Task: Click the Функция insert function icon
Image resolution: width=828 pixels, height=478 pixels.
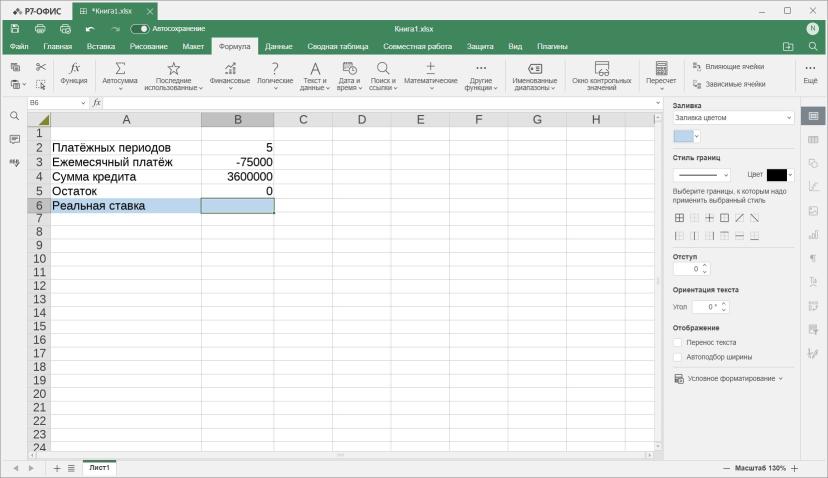Action: click(74, 68)
